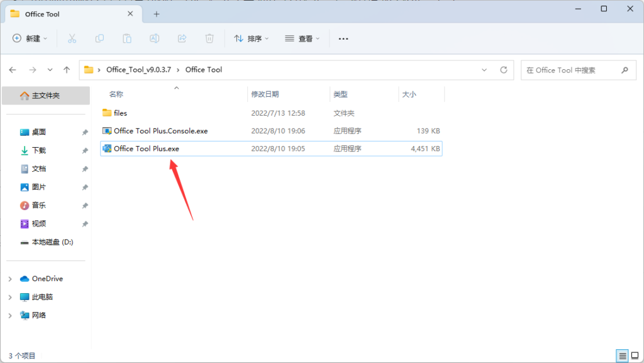Open recent locations dropdown chevron
Image resolution: width=644 pixels, height=363 pixels.
50,70
